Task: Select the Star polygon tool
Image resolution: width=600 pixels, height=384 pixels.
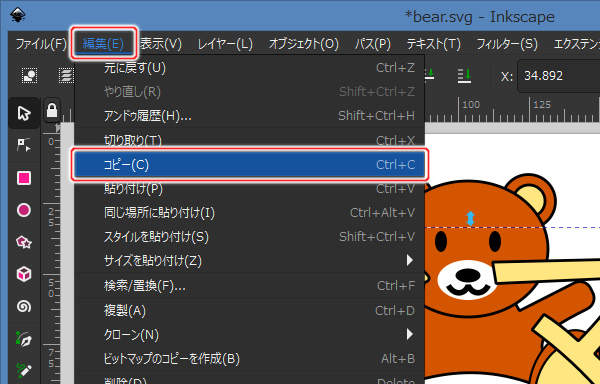Action: (24, 242)
